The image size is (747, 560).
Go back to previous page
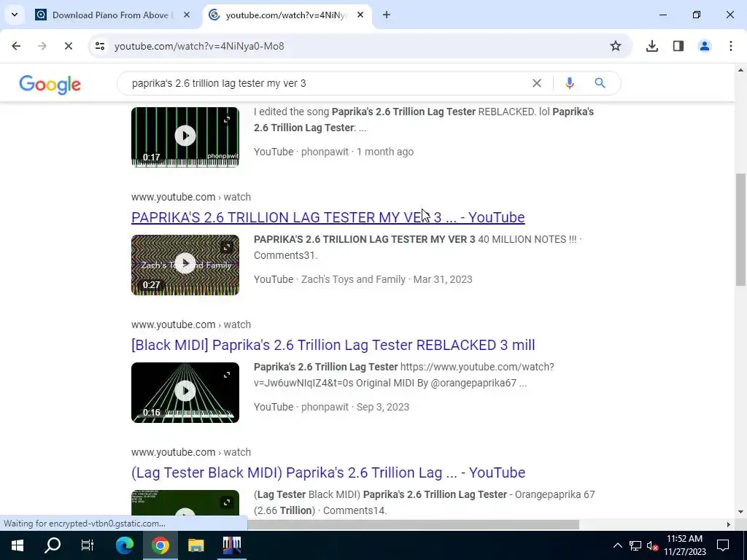coord(16,46)
